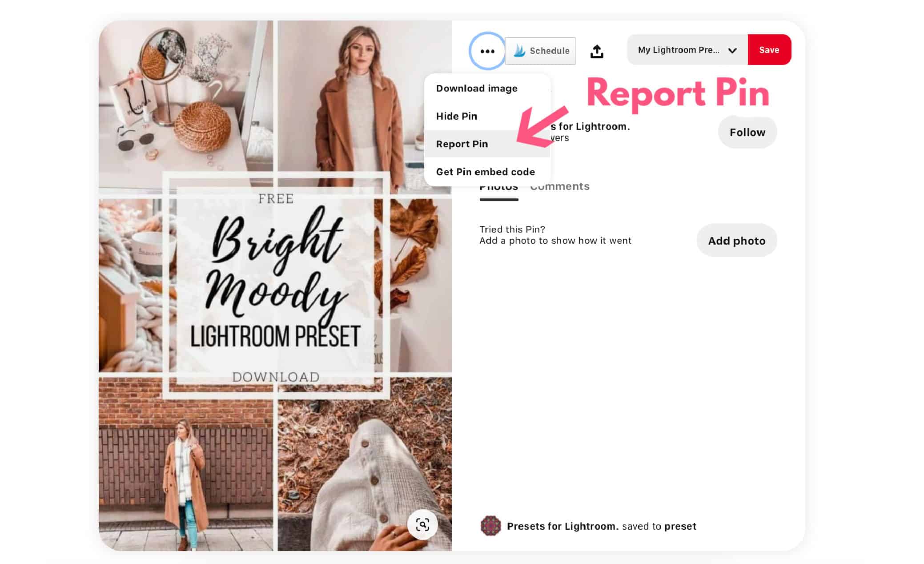Click the Presets for Lightroom avatar icon
The height and width of the screenshot is (564, 924).
tap(490, 526)
